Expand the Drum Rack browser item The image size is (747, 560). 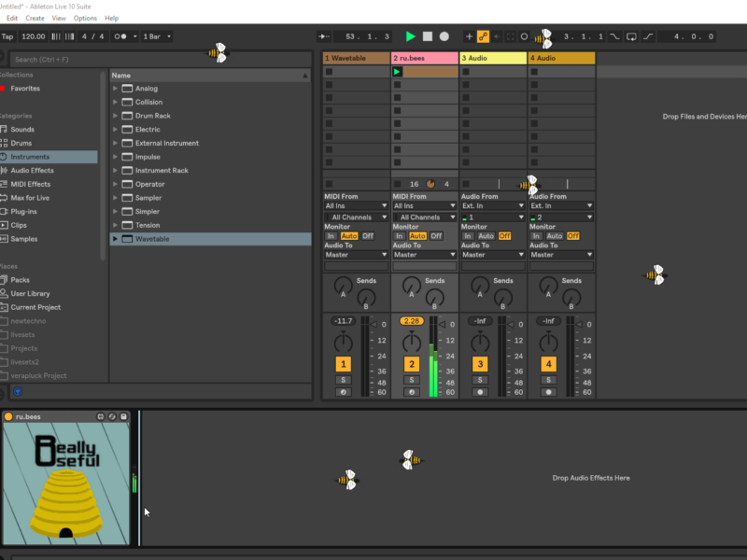116,116
